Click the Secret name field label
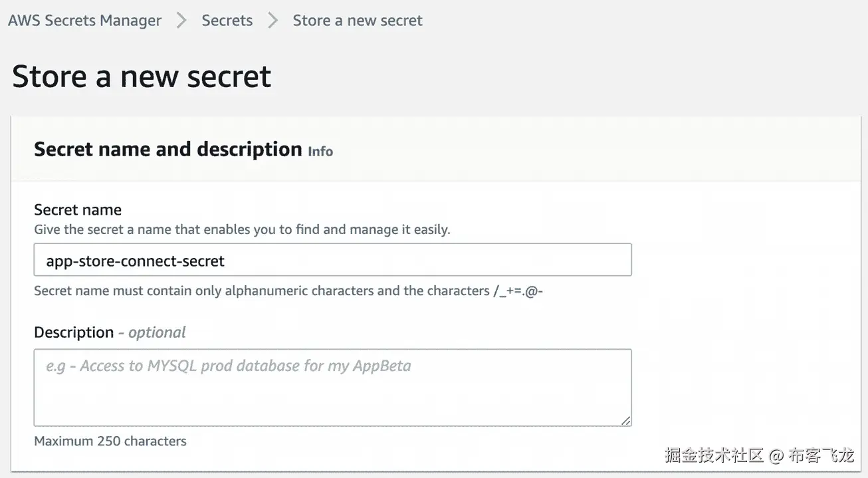 pyautogui.click(x=78, y=210)
